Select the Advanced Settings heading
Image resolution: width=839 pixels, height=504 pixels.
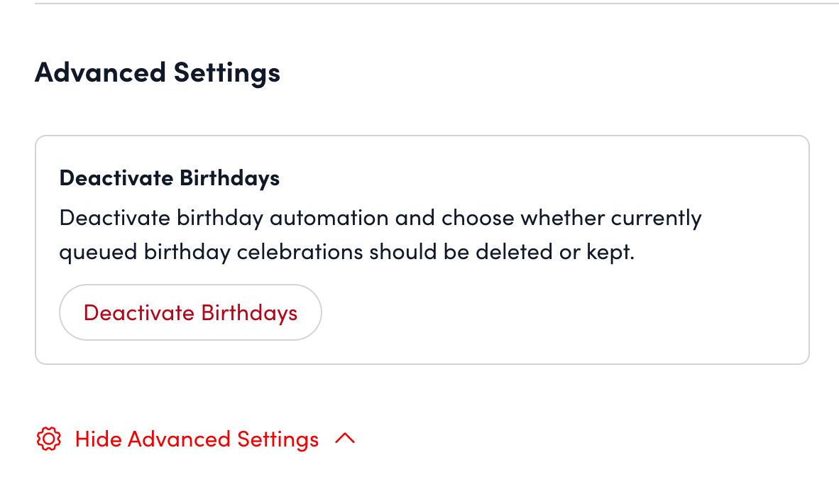[157, 72]
